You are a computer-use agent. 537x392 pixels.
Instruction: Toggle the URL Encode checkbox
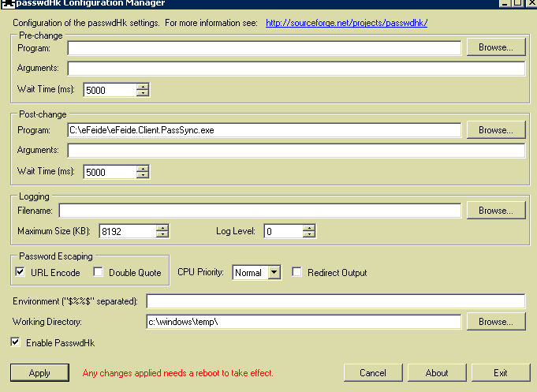pyautogui.click(x=20, y=272)
